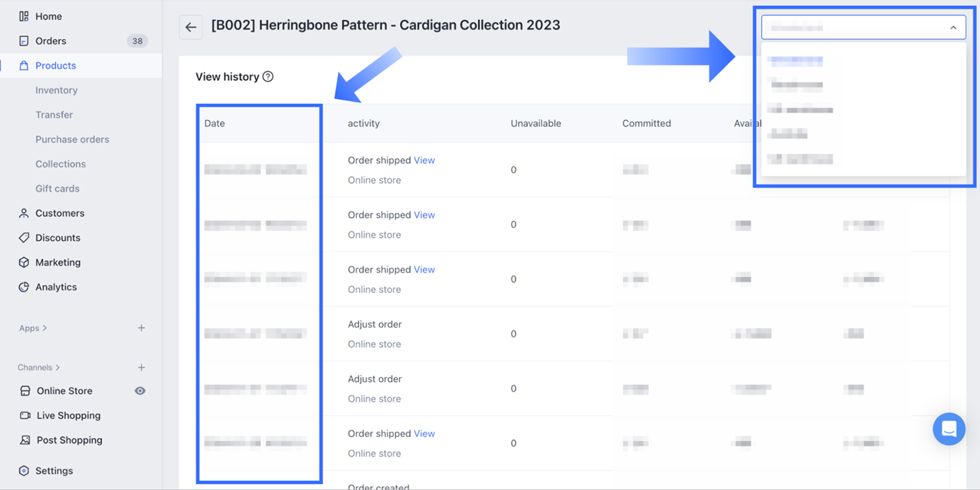This screenshot has height=490, width=980.
Task: Click the first Adjust order activity text
Action: click(x=375, y=325)
